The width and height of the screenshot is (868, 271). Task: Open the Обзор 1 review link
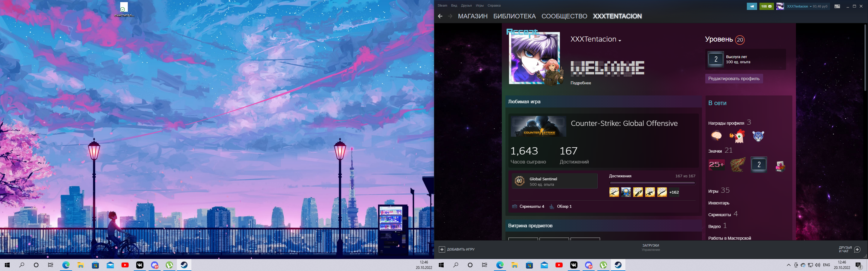pos(564,207)
